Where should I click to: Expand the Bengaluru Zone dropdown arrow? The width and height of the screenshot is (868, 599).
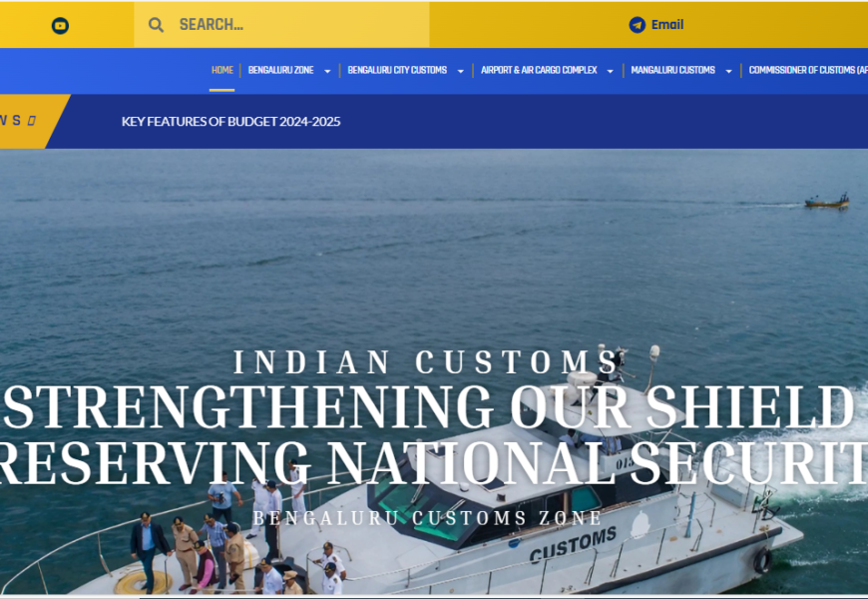pyautogui.click(x=327, y=72)
